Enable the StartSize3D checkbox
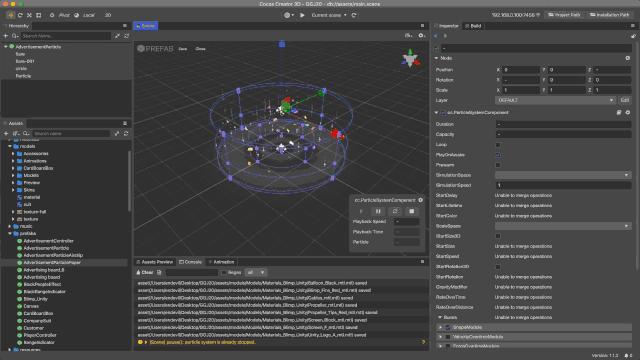 (498, 236)
